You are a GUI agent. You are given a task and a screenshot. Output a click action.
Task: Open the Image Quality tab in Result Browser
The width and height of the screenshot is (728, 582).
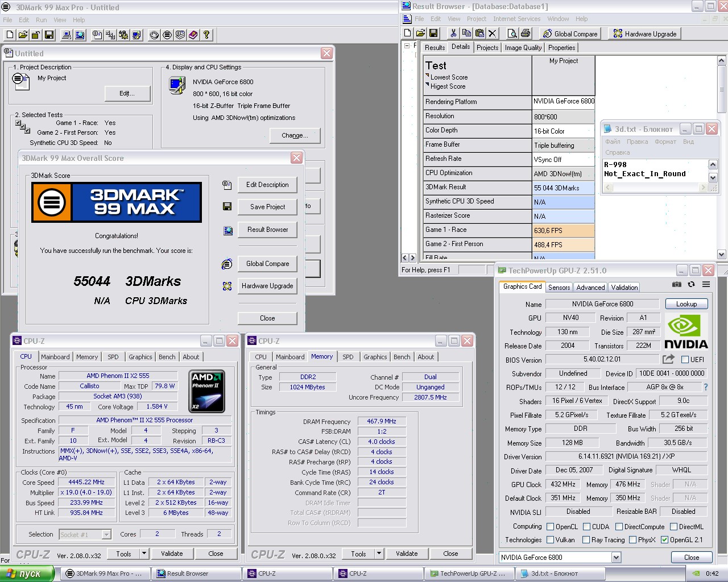point(523,48)
